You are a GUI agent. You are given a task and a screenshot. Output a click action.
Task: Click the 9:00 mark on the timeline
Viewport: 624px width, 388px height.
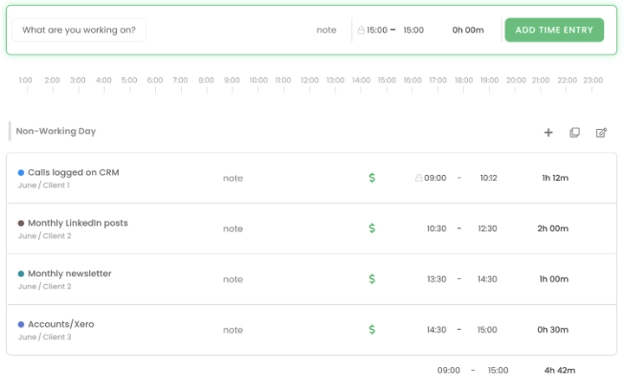click(x=232, y=80)
